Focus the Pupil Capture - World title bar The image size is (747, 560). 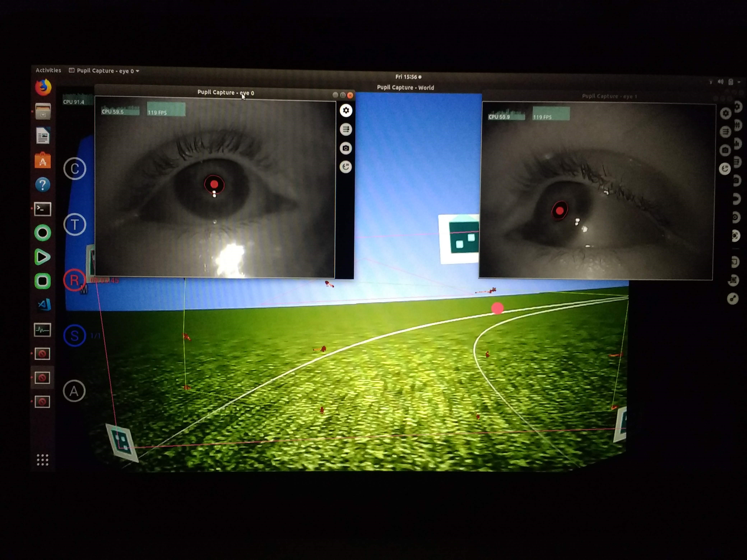pyautogui.click(x=405, y=87)
